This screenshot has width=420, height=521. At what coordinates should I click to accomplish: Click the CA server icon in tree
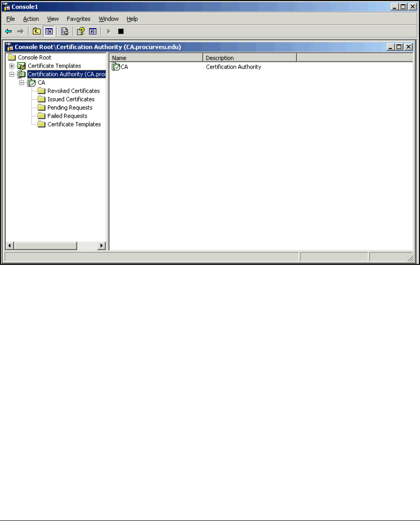[x=32, y=83]
